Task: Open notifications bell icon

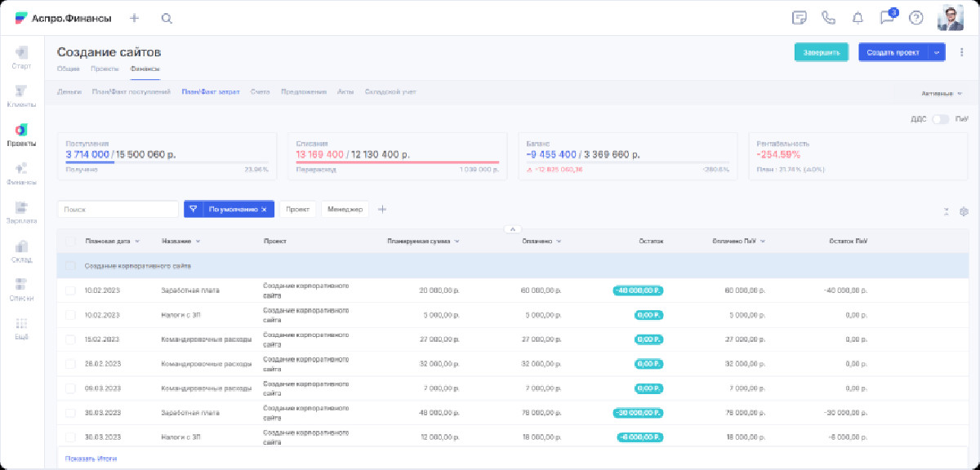Action: (857, 18)
